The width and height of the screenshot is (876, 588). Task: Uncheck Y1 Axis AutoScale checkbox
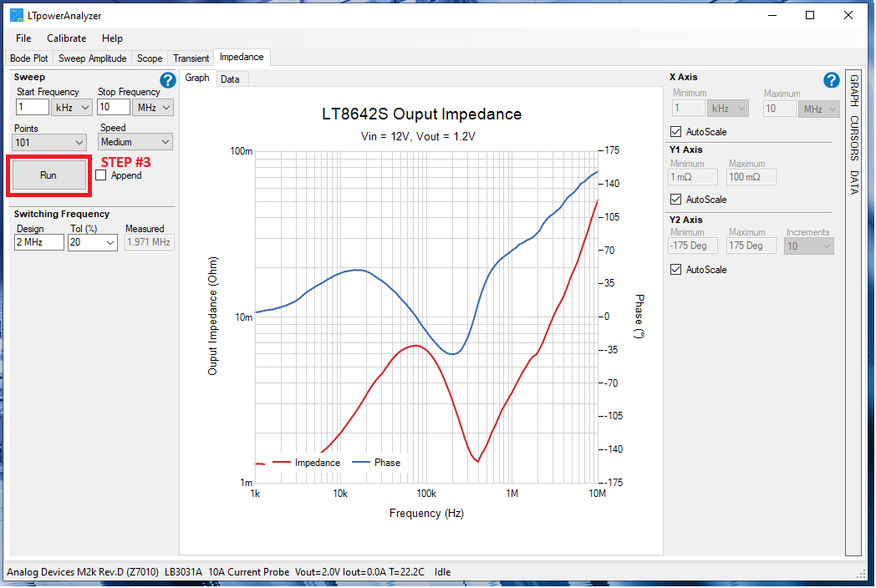coord(676,200)
